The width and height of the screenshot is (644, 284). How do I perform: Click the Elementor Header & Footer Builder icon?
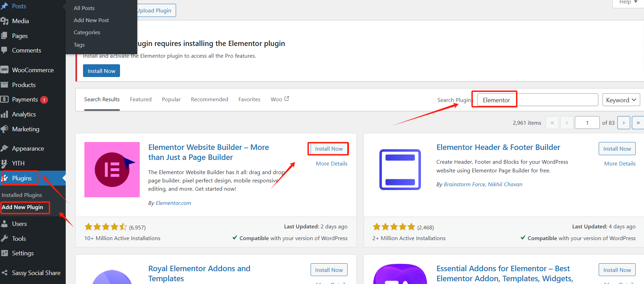click(400, 170)
